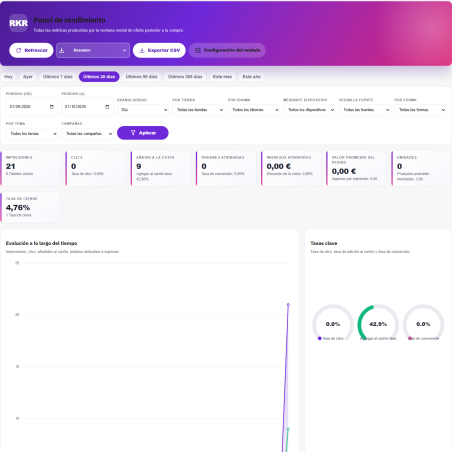Viewport: 452px width, 452px height.
Task: Click the first 0.0% gauge
Action: click(333, 323)
